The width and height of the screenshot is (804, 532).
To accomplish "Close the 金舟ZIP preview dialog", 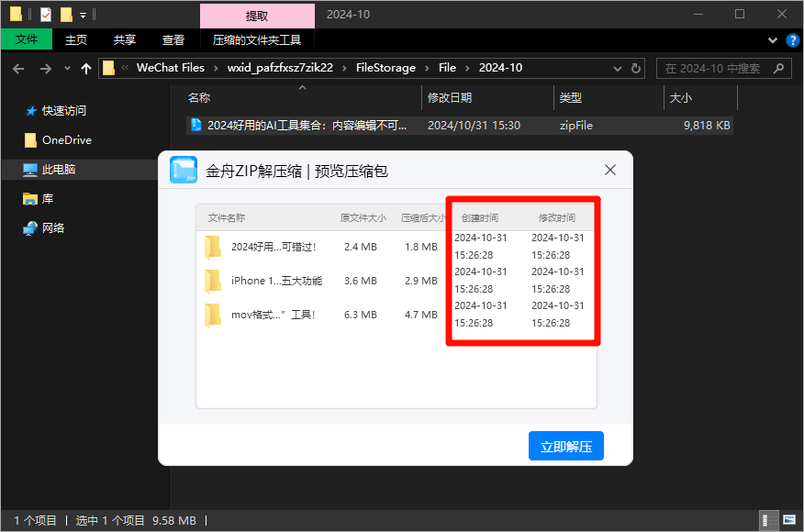I will pos(610,170).
